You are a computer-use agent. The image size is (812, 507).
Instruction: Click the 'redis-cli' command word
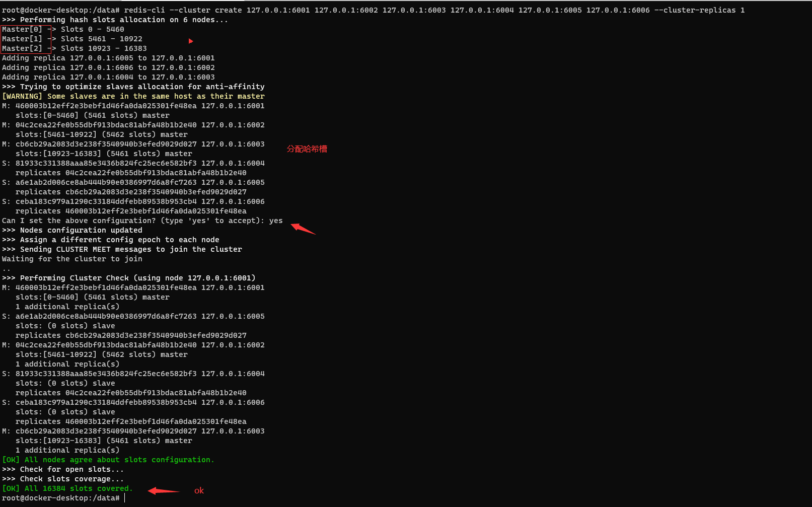144,10
